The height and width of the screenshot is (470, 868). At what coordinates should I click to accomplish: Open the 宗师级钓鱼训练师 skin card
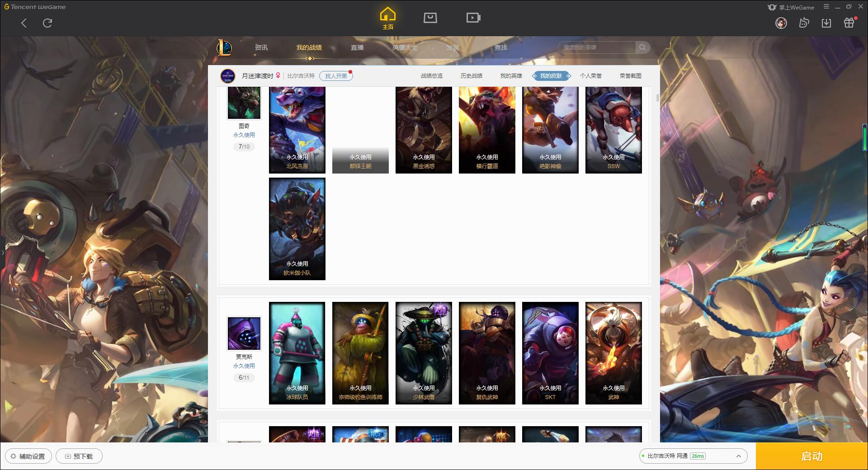360,353
